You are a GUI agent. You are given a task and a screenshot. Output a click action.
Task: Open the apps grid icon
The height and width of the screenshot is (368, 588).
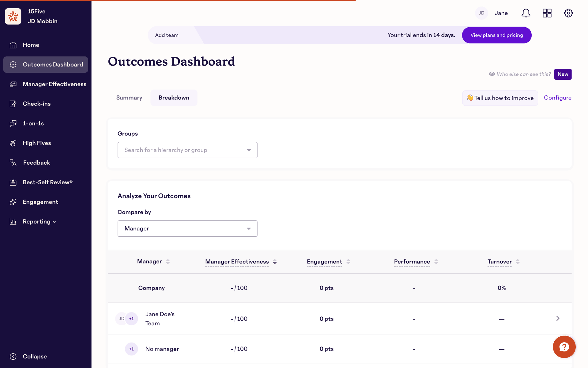(547, 13)
